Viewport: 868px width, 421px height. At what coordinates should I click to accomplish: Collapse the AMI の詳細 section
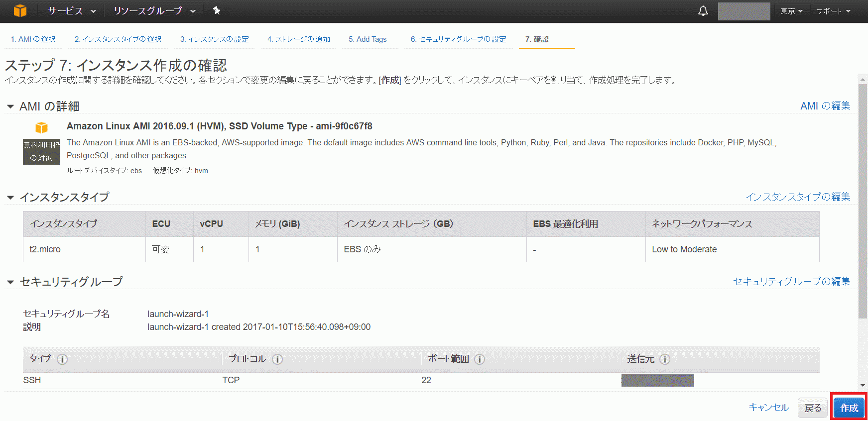click(10, 106)
